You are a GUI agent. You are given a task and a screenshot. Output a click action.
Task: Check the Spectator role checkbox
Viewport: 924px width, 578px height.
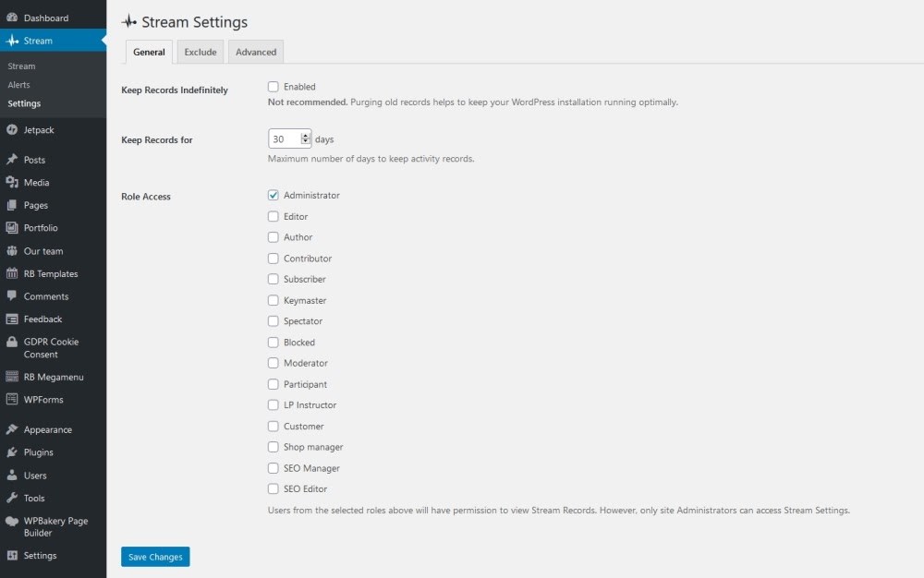click(273, 320)
